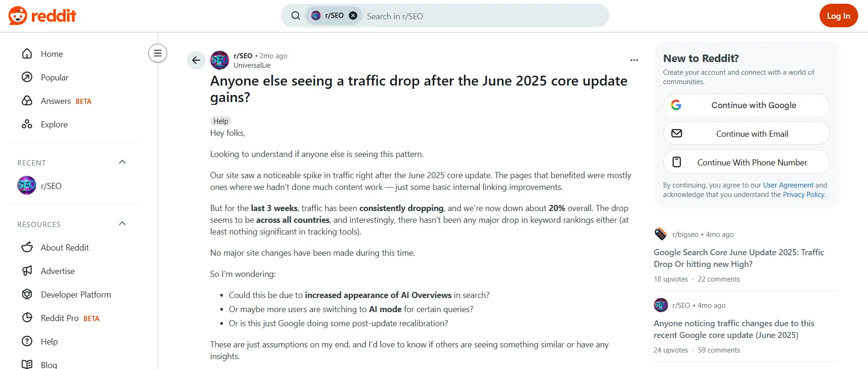Click the r/SEO avatar under Recent
Viewport: 868px width, 369px height.
pyautogui.click(x=27, y=185)
